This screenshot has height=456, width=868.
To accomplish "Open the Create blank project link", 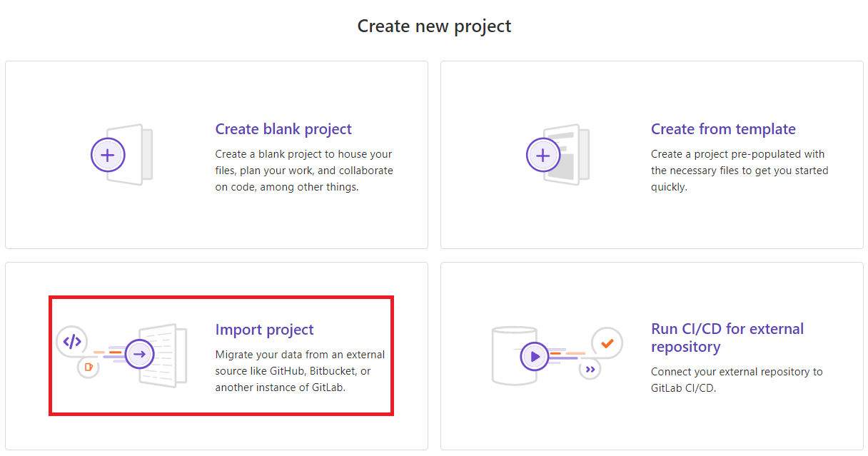I will (283, 129).
